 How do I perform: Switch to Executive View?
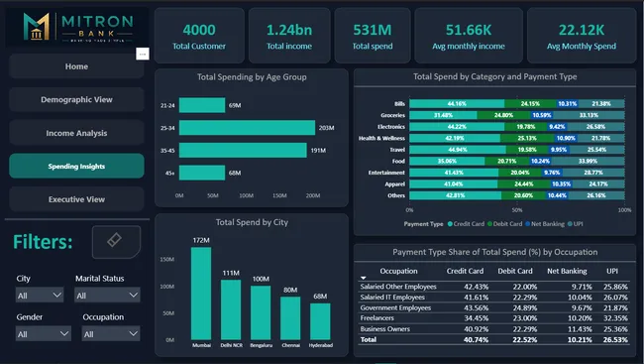point(76,199)
